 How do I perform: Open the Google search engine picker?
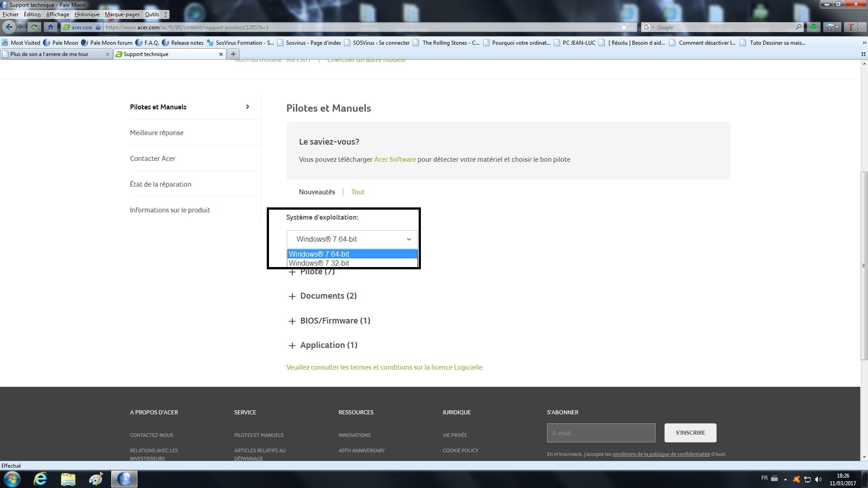pos(648,27)
